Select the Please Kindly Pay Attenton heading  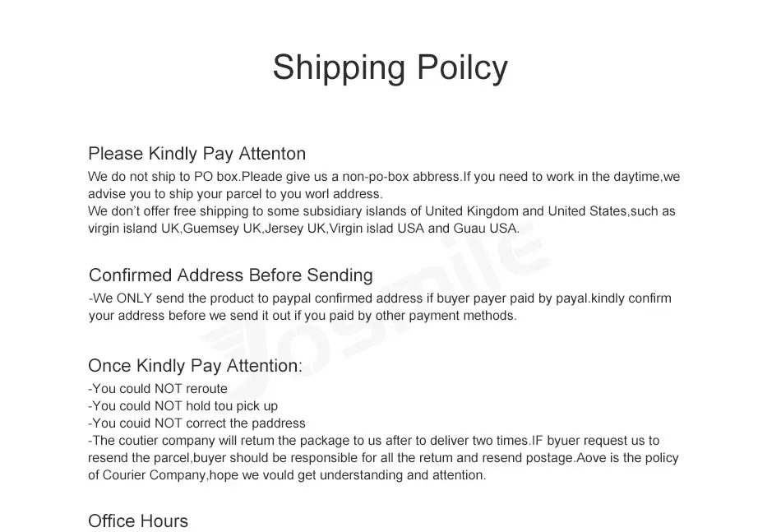click(196, 154)
